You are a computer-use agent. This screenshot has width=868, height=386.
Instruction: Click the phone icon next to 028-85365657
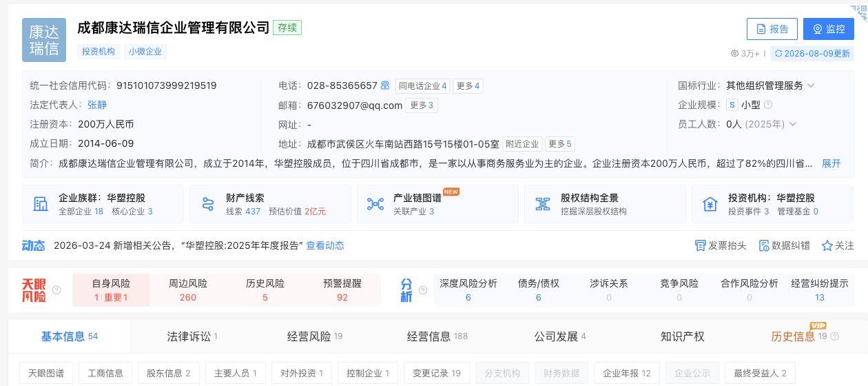(385, 85)
